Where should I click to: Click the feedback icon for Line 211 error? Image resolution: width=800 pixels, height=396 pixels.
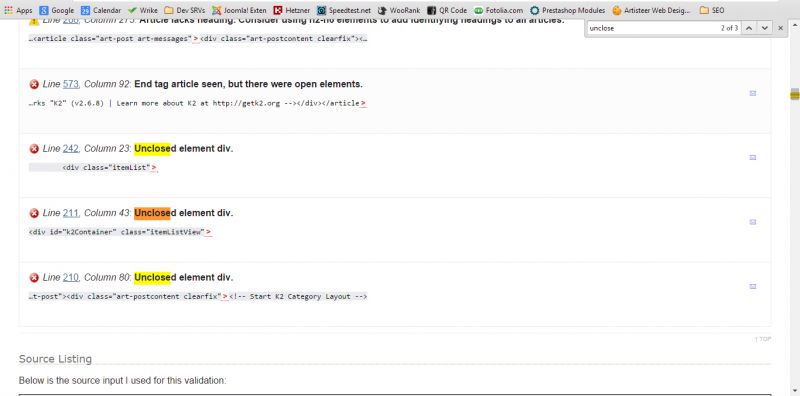coord(753,222)
